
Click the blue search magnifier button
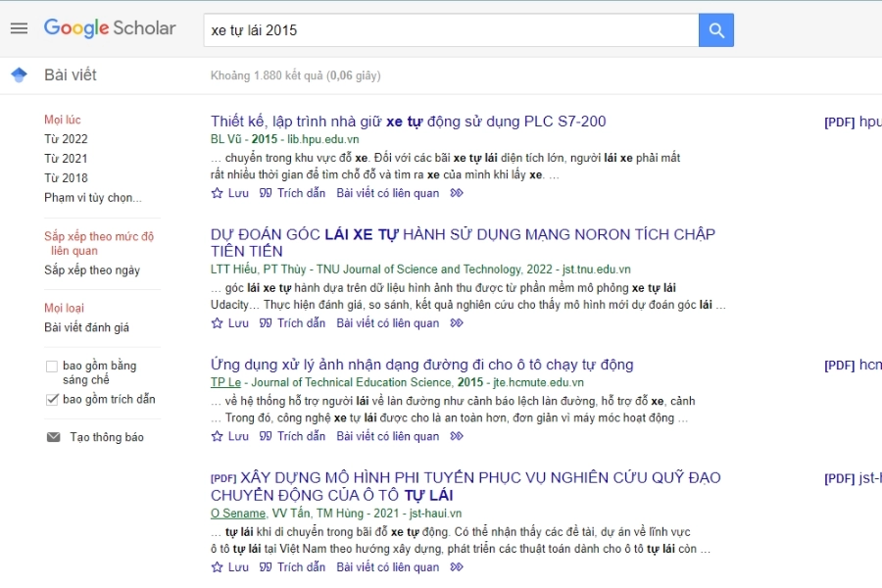tap(715, 30)
